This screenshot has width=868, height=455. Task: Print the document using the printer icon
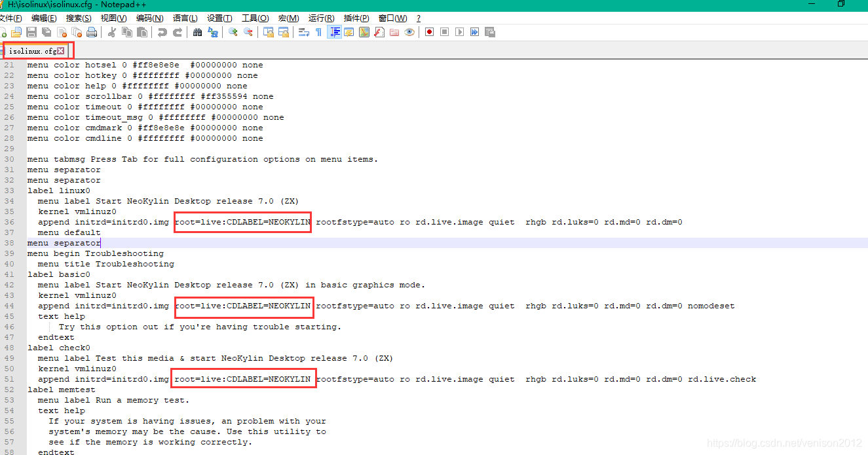point(92,32)
